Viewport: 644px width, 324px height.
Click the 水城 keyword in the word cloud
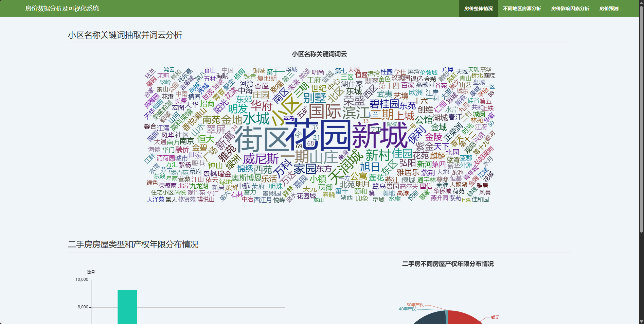256,119
